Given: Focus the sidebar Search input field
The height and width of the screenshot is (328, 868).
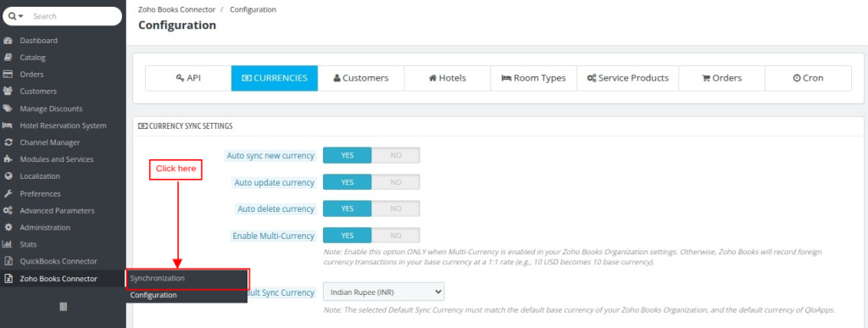Looking at the screenshot, I should (75, 16).
